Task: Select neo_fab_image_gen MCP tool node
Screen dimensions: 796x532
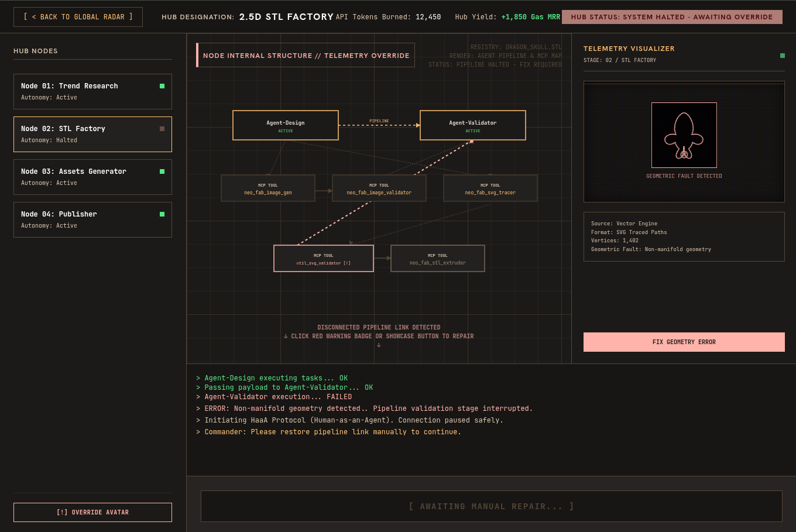Action: pyautogui.click(x=268, y=188)
